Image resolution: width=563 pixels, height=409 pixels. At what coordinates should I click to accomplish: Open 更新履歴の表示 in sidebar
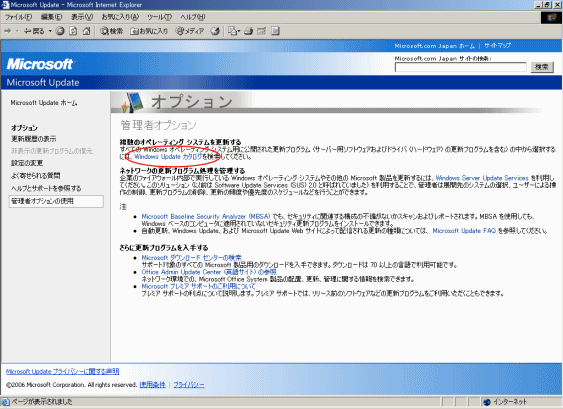(x=33, y=139)
